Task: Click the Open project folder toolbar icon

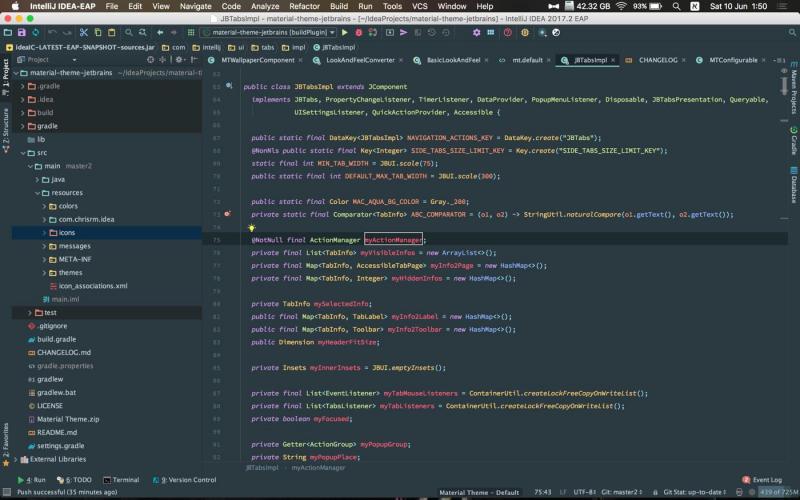Action: (x=7, y=32)
